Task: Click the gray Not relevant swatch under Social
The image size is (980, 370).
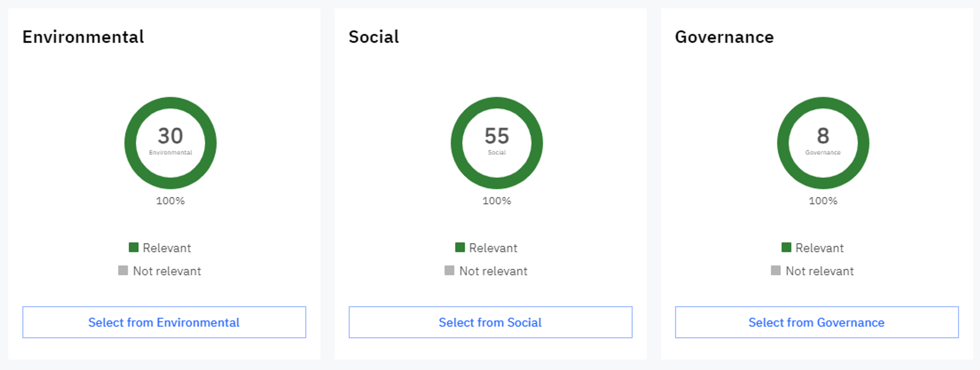Action: pyautogui.click(x=449, y=271)
